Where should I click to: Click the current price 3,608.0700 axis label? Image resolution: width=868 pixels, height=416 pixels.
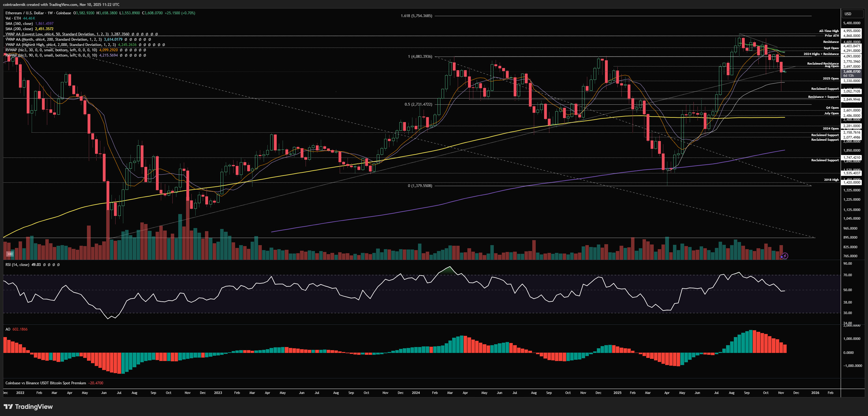pyautogui.click(x=852, y=71)
